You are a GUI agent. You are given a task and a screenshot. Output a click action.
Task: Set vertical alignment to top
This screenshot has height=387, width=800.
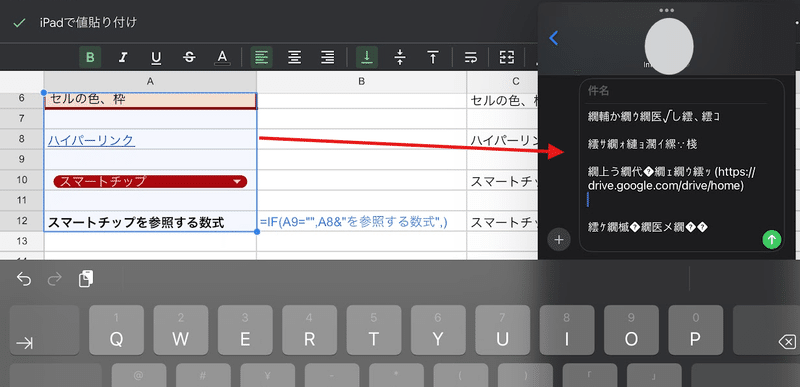click(x=433, y=58)
